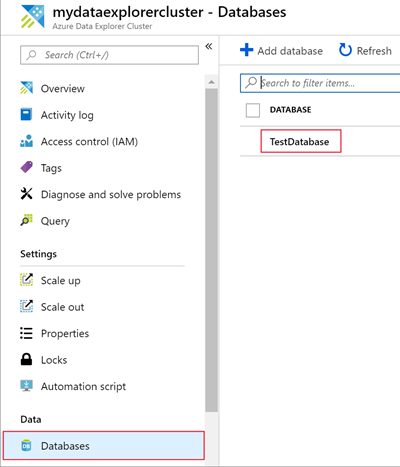Open the Databases menu item

(x=104, y=446)
